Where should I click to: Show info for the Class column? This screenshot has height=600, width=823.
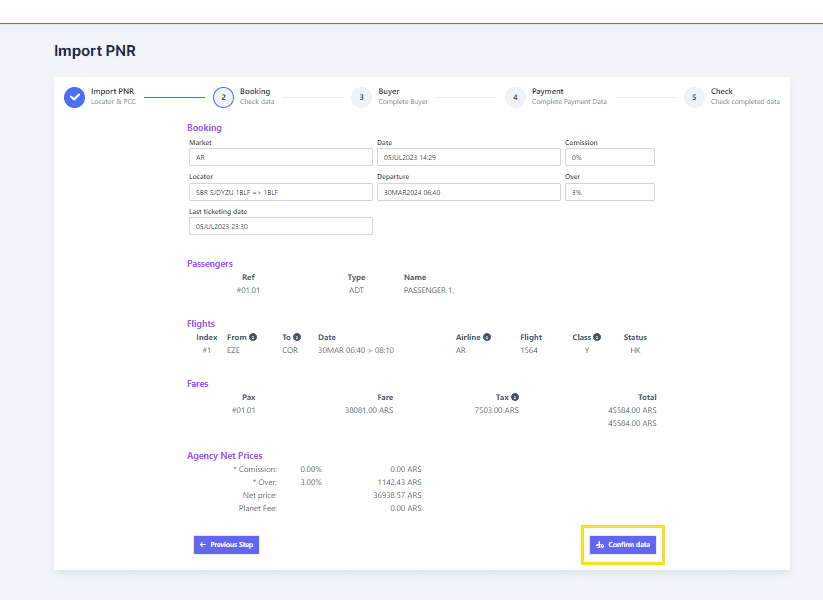click(x=597, y=338)
